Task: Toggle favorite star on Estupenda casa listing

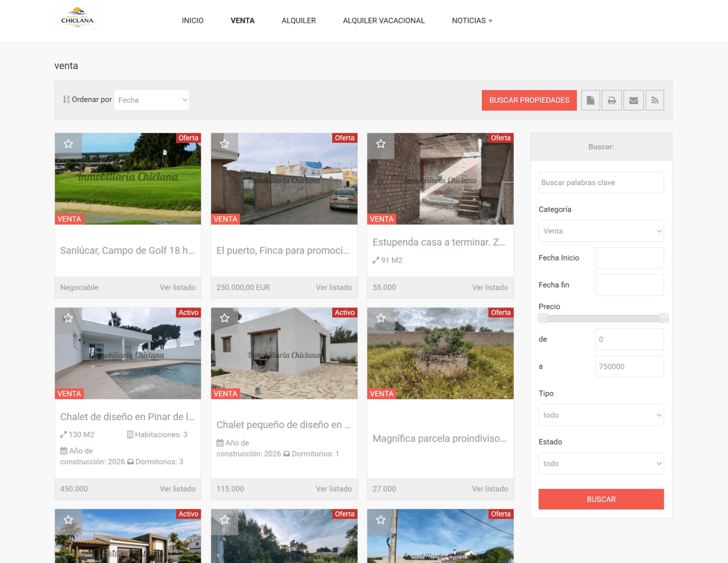Action: click(381, 144)
